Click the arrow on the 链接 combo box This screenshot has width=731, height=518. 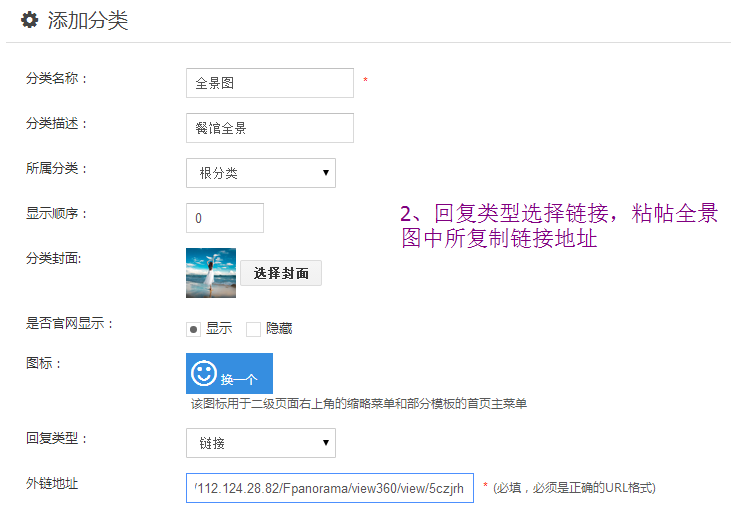[x=326, y=443]
